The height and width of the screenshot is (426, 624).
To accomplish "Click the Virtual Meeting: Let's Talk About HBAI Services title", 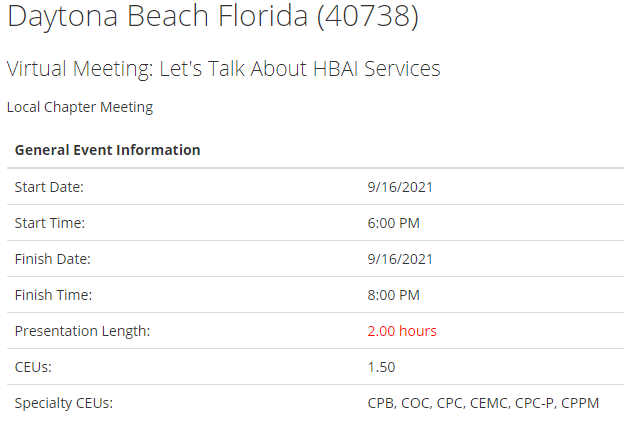I will 223,69.
